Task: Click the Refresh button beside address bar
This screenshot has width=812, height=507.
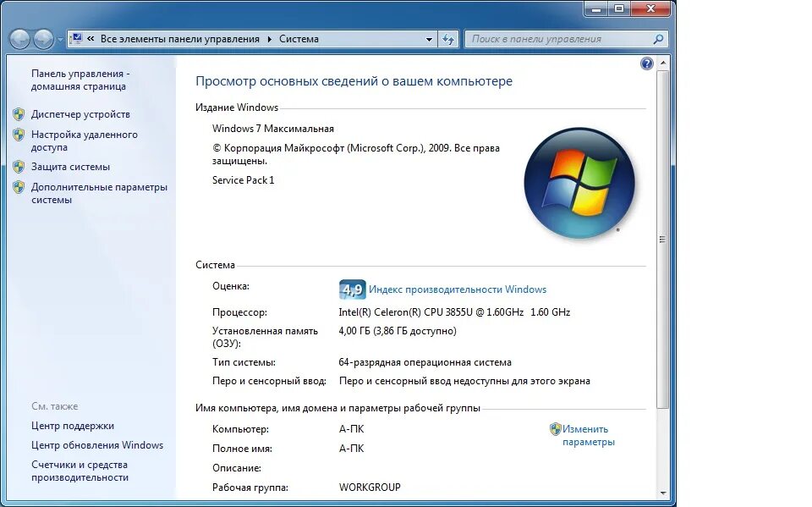Action: coord(448,40)
